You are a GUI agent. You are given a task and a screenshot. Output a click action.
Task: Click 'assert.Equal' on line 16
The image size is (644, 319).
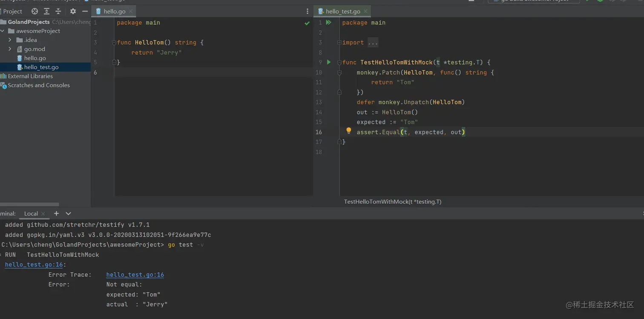coord(378,132)
